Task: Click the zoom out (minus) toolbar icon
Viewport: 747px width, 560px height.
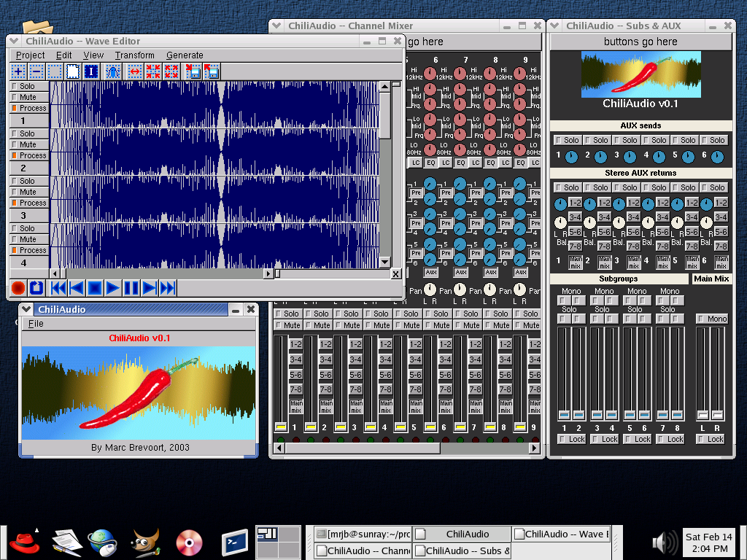Action: coord(36,72)
